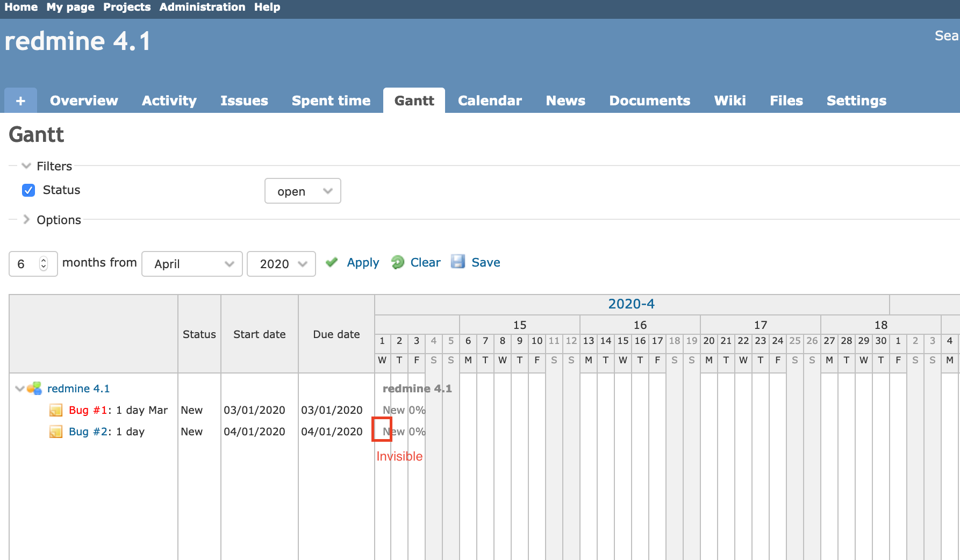Click the redmine 4.1 label in Gantt chart

[x=417, y=388]
